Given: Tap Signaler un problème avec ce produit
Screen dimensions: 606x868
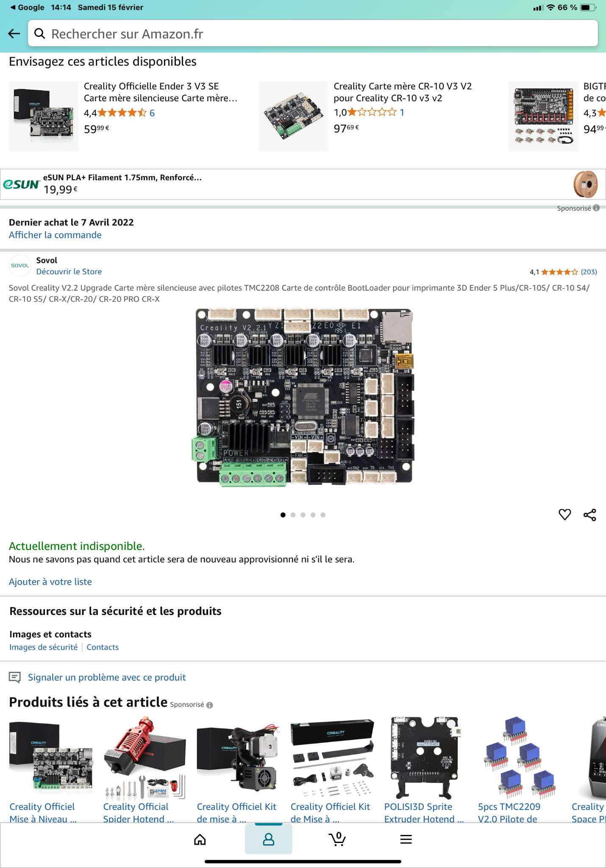Looking at the screenshot, I should (x=107, y=677).
